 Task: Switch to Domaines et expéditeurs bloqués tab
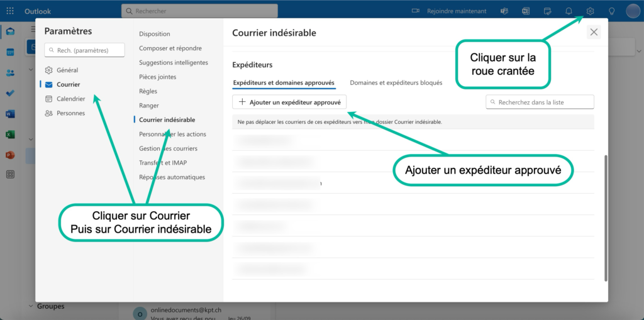tap(396, 82)
